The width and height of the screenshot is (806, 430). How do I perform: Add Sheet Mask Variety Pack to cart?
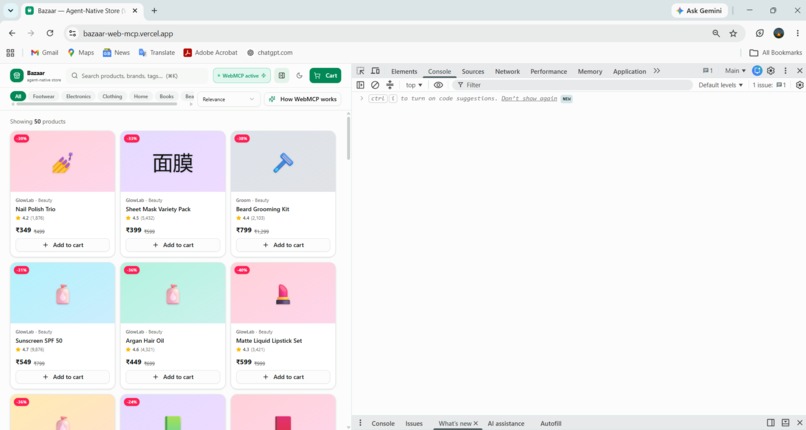tap(173, 245)
